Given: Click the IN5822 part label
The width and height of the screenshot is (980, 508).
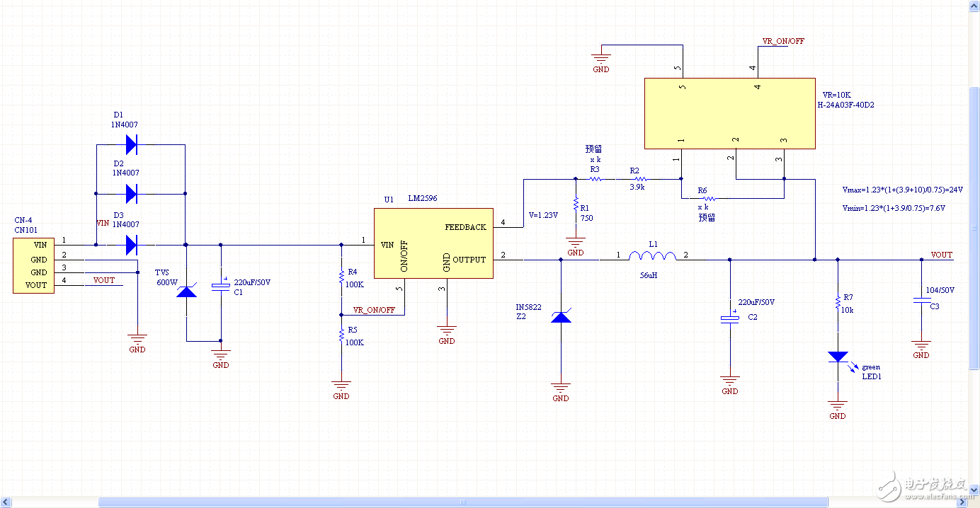Looking at the screenshot, I should [528, 307].
